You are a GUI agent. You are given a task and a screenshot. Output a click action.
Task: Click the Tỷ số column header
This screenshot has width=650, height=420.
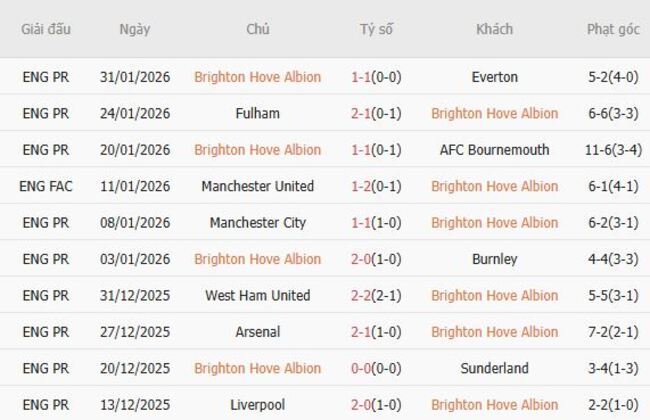(376, 29)
